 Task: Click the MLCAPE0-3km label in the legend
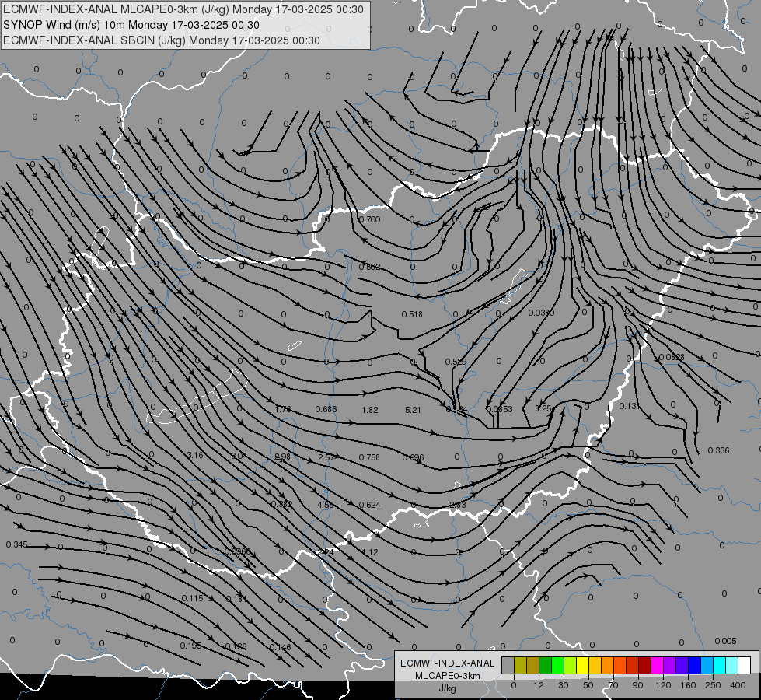(x=448, y=676)
